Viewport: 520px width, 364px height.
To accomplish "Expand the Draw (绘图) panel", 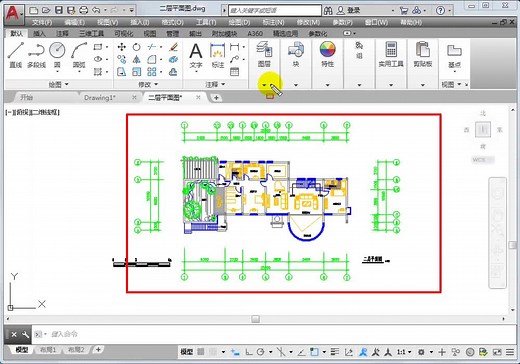I will pyautogui.click(x=59, y=84).
